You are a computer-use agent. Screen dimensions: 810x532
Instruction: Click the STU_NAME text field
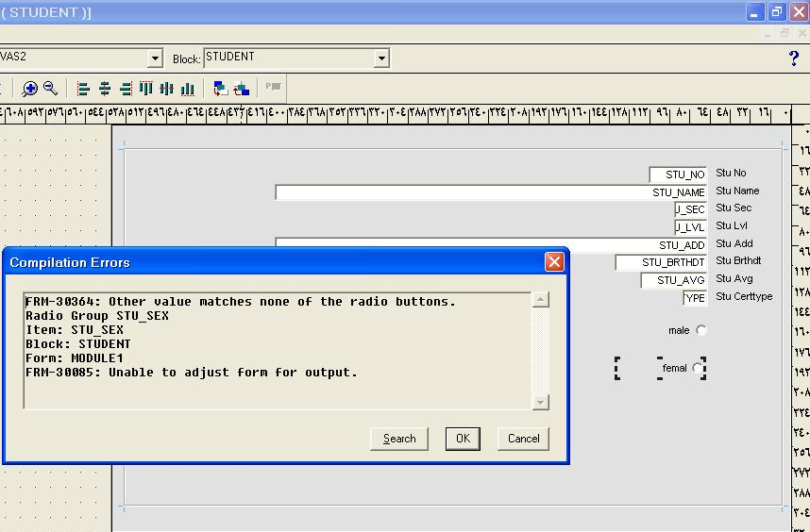click(x=491, y=192)
